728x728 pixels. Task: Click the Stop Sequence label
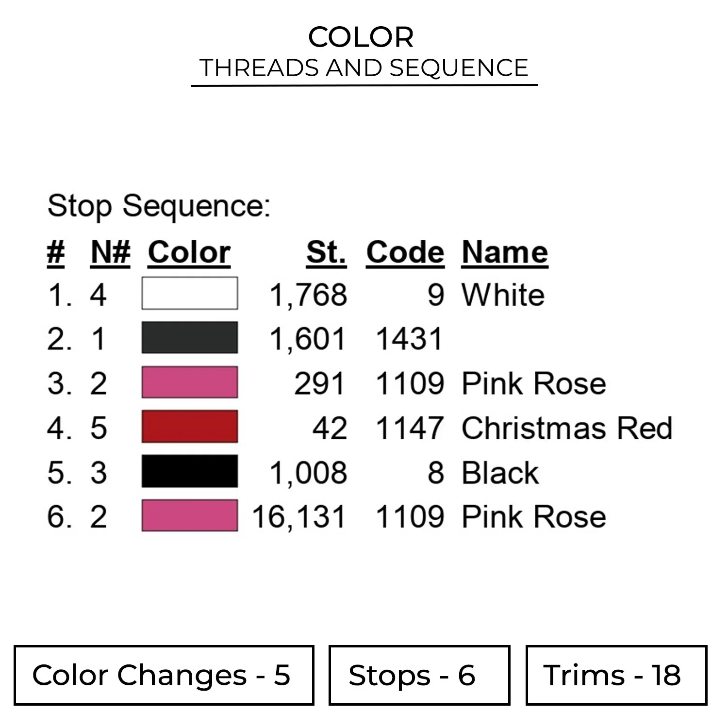(x=159, y=206)
